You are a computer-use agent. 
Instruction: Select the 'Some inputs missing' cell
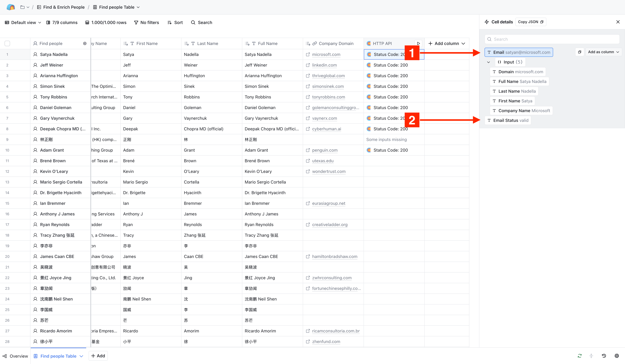tap(394, 140)
